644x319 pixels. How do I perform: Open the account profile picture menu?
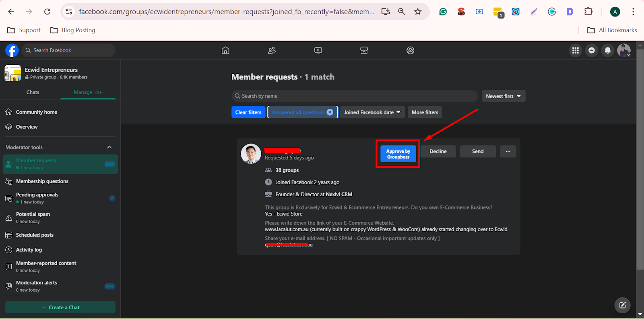pyautogui.click(x=624, y=50)
